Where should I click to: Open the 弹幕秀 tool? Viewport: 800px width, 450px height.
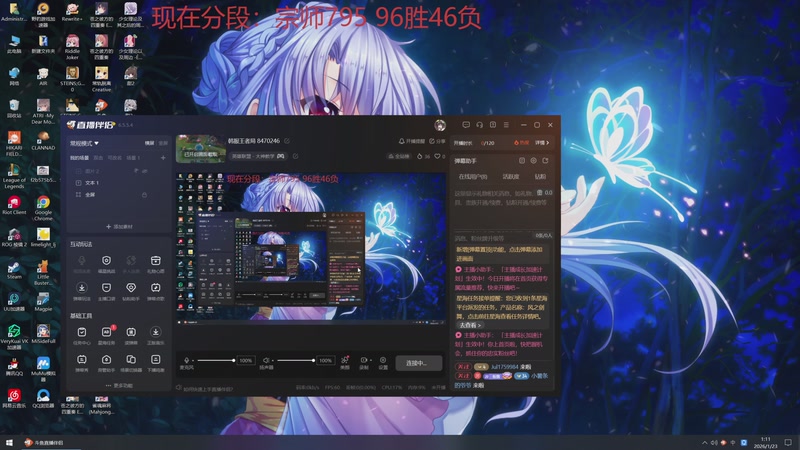pos(82,363)
